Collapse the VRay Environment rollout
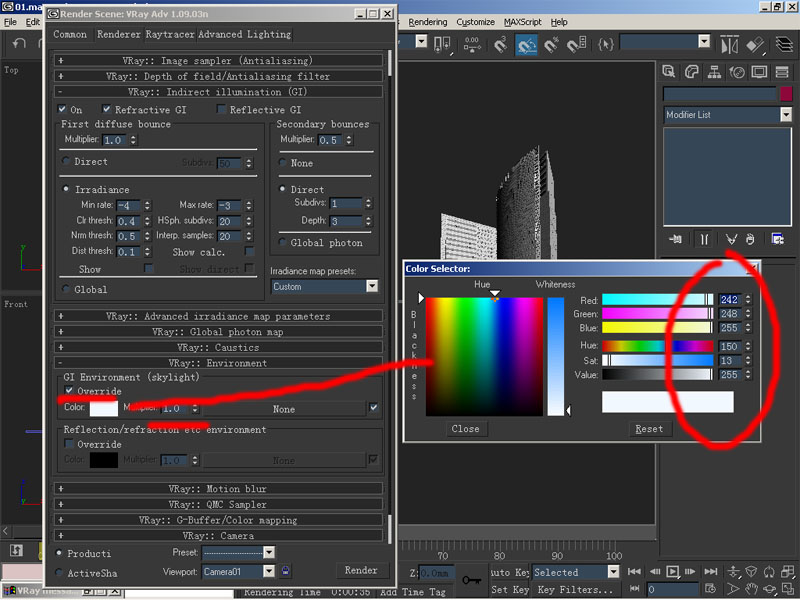Image resolution: width=800 pixels, height=600 pixels. [x=218, y=363]
